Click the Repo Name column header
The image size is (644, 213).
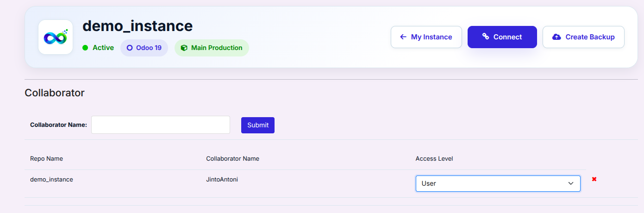(x=46, y=158)
